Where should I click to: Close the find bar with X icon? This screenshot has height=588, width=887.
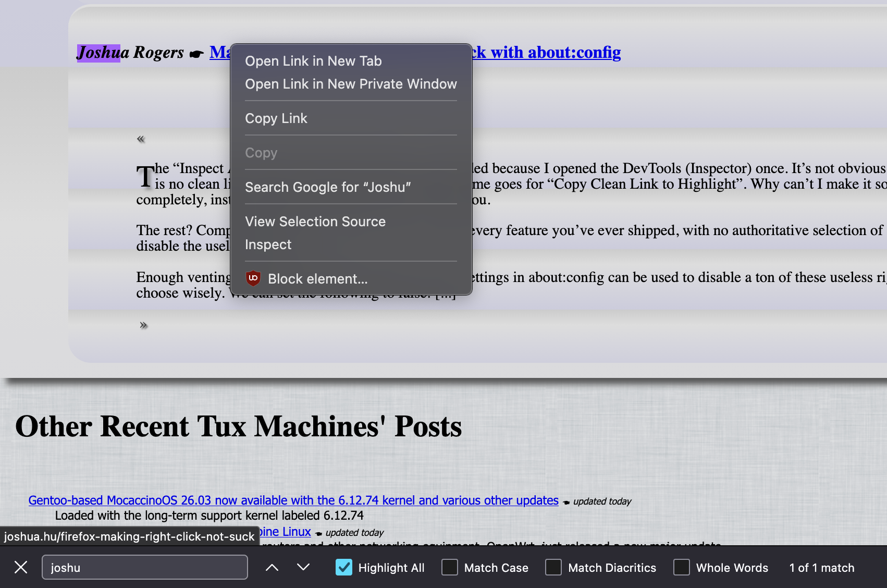point(21,567)
